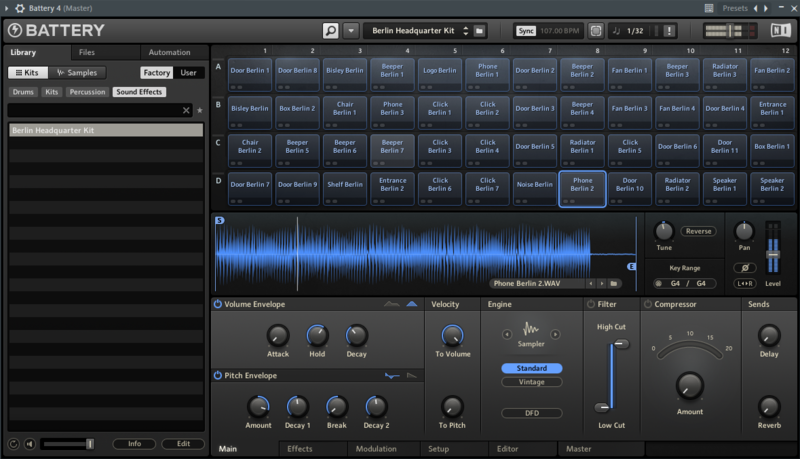
Task: Filter by the Drums tag
Action: pos(23,92)
